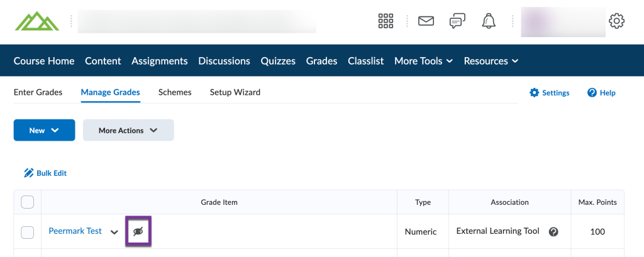Expand the More Tools navbar menu

click(x=423, y=61)
